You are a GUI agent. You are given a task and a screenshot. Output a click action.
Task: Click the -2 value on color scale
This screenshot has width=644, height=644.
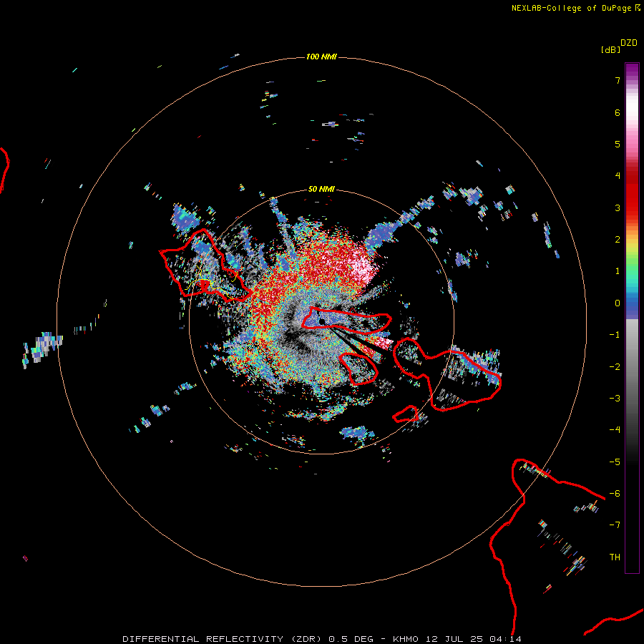pos(615,367)
